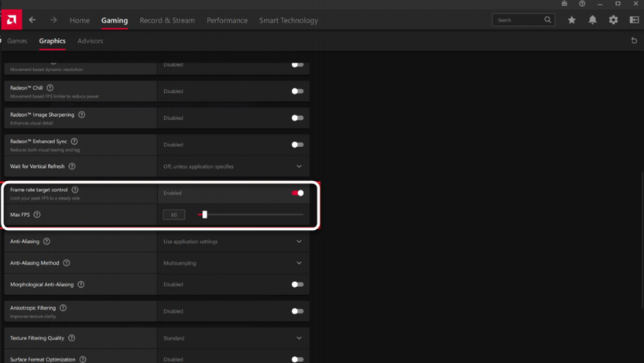Enable the Radeon Chill toggle
Viewport: 644px width, 363px height.
coord(297,91)
